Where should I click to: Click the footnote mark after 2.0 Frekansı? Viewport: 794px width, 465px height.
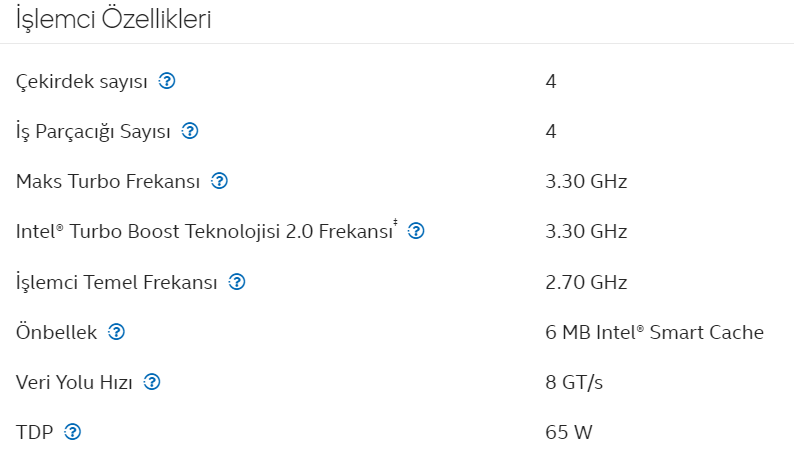[395, 222]
